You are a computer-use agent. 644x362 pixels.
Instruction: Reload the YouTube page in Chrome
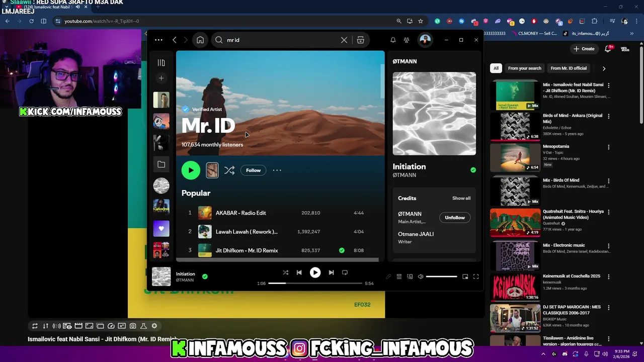pos(31,21)
